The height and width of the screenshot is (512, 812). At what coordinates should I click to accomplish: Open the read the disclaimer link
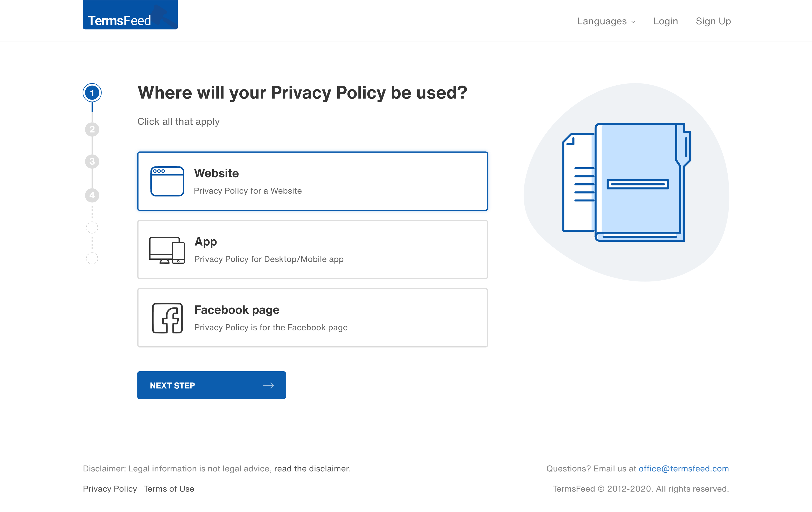311,468
